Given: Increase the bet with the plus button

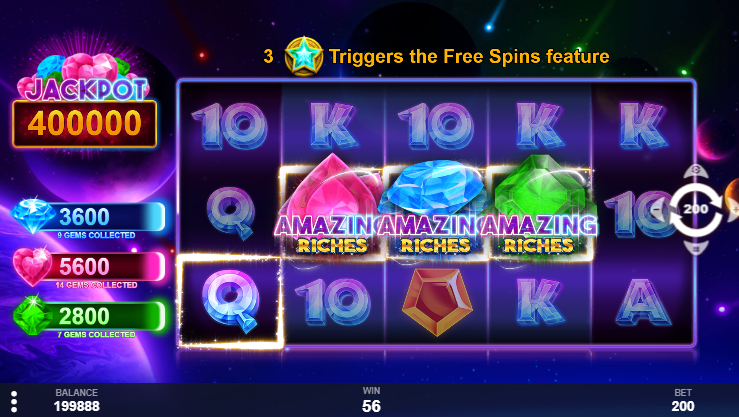Looking at the screenshot, I should point(733,209).
